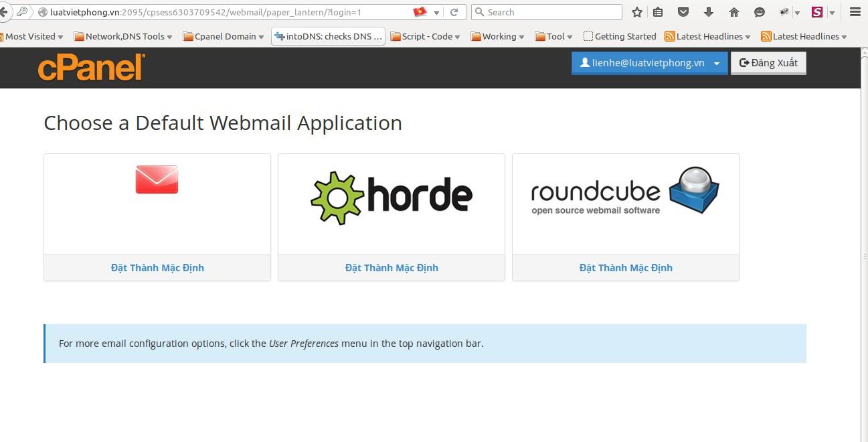The image size is (868, 442).
Task: Open dropdown arrow next to S extension
Action: point(832,13)
